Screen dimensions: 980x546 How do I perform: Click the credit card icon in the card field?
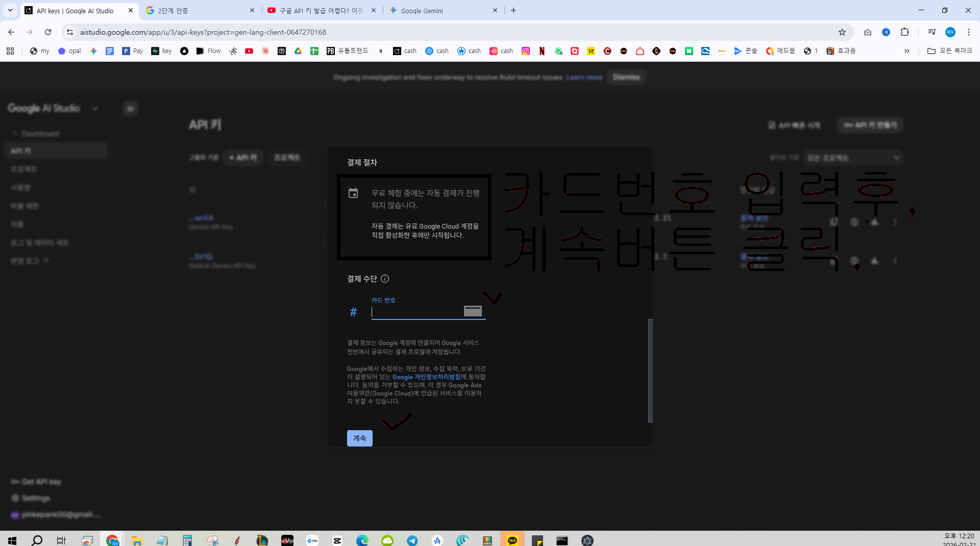[473, 311]
